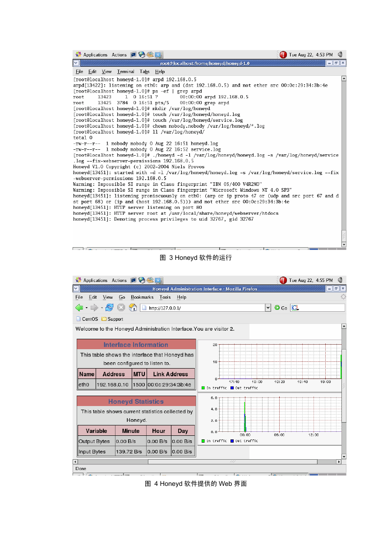
Task: Click the 4:53 PM clock in the panel
Action: [x=311, y=55]
